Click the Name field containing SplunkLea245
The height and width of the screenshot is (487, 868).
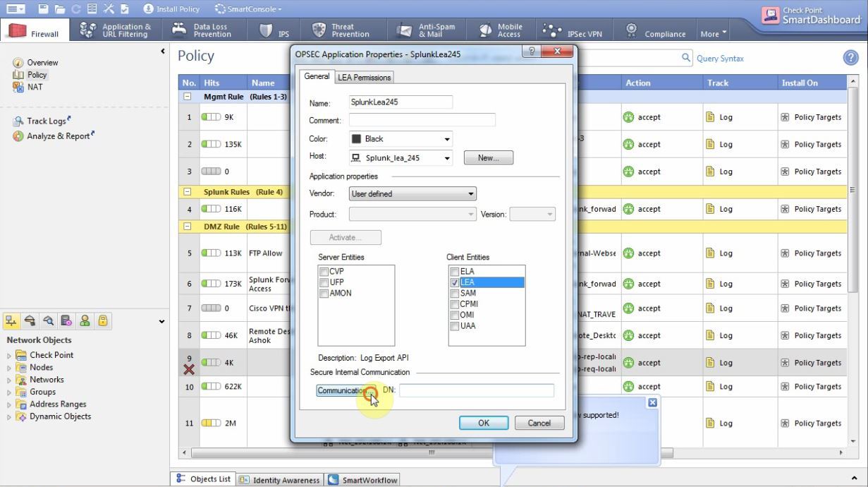click(400, 102)
